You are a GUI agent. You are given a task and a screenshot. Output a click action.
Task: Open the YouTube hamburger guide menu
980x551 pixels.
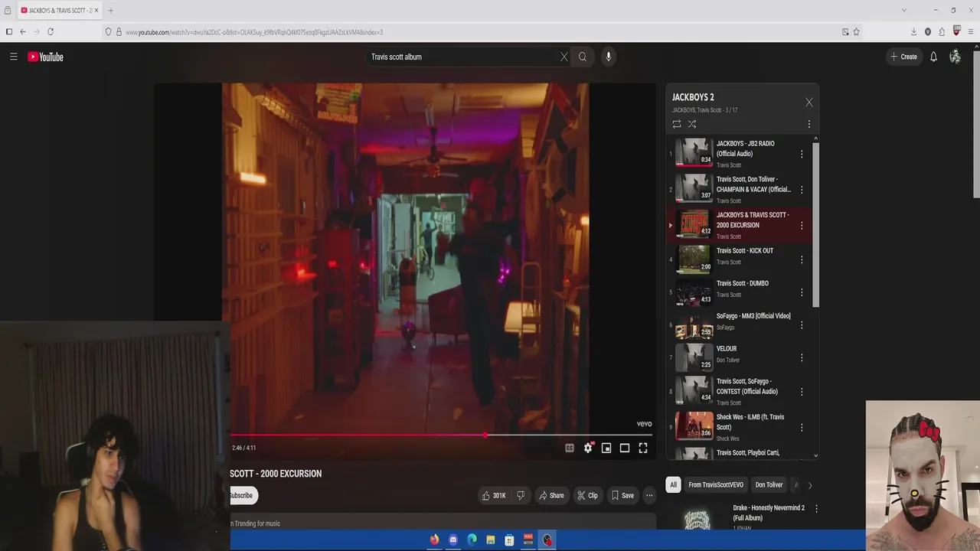13,57
